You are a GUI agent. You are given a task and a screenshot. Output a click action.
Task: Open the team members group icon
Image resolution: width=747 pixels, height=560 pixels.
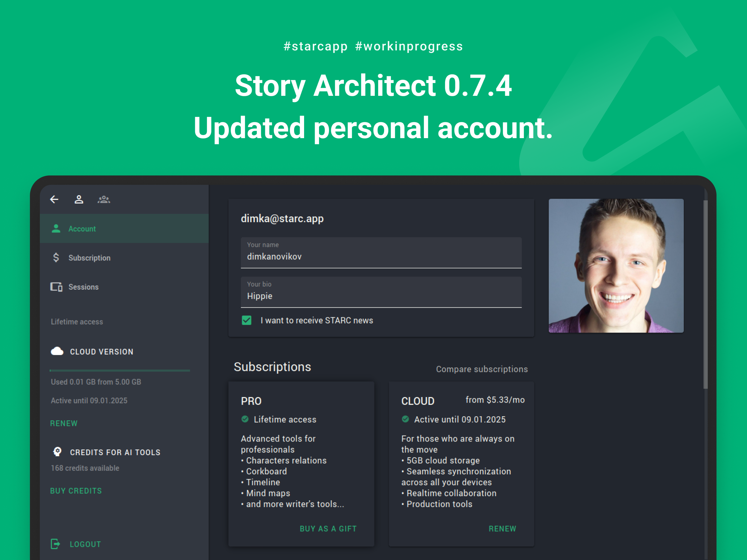point(104,199)
